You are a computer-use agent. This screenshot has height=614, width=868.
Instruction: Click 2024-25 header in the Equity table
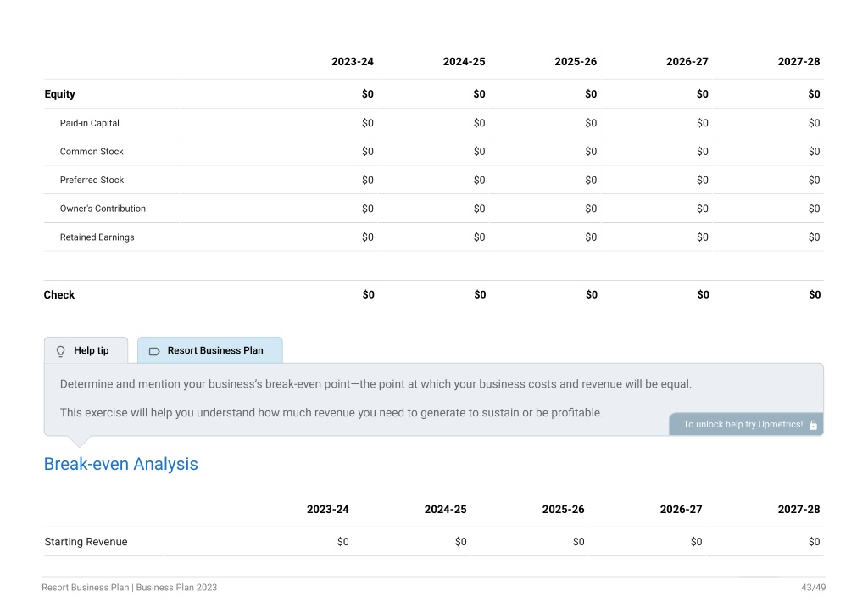tap(464, 61)
